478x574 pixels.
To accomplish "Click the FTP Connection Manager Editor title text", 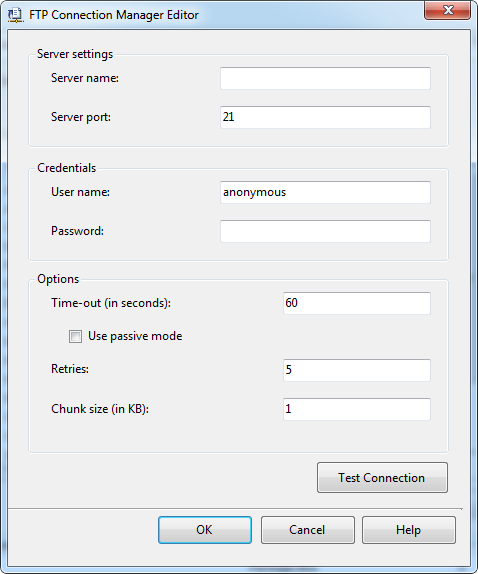I will [114, 15].
